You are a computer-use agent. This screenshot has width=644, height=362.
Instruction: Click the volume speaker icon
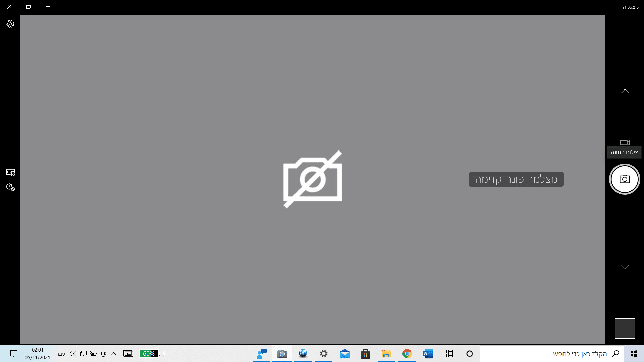pyautogui.click(x=72, y=354)
